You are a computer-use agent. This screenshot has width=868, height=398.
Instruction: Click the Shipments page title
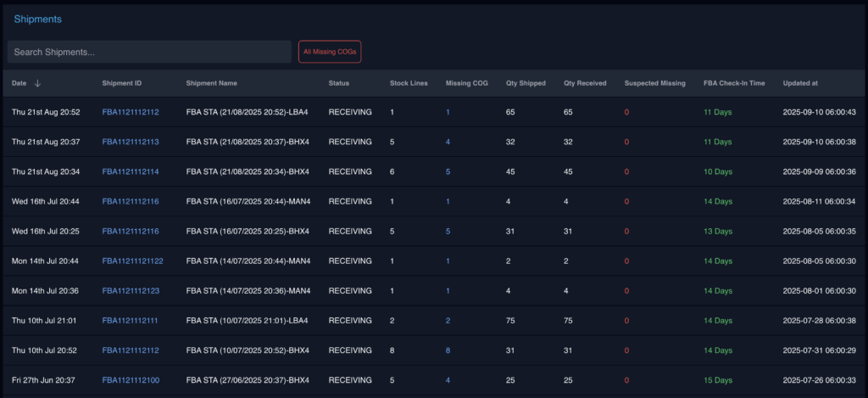37,19
